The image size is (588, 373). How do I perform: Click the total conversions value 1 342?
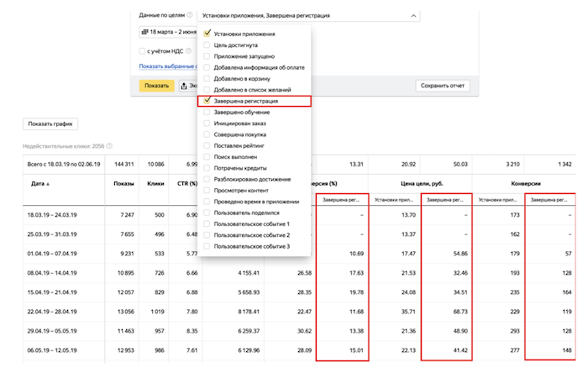(x=564, y=164)
